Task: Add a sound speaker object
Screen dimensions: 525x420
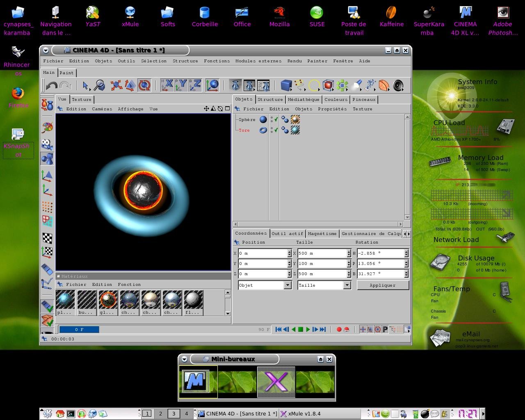Action: pyautogui.click(x=398, y=85)
